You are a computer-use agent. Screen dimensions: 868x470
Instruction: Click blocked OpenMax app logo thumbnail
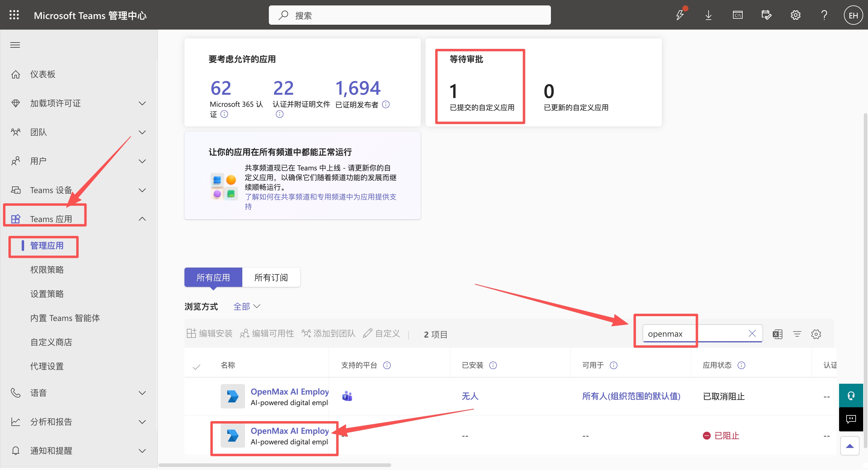232,435
